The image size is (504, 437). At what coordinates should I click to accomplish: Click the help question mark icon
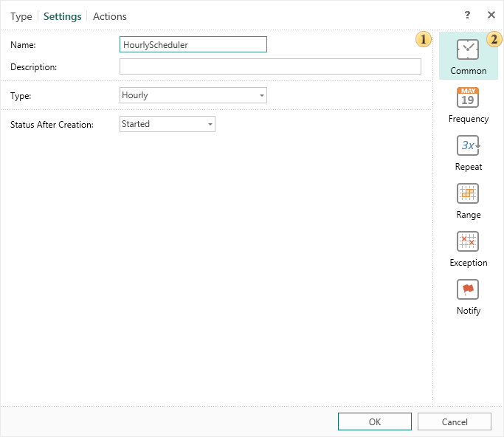(x=467, y=15)
